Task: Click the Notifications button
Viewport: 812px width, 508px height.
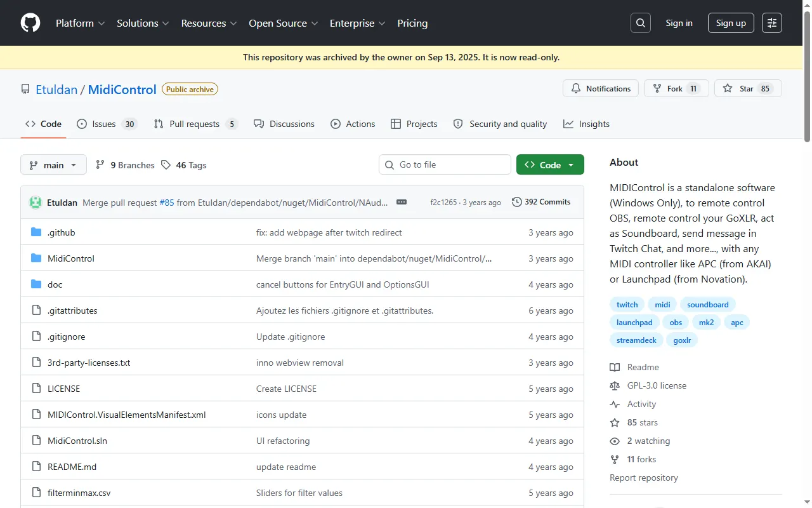Action: point(600,89)
